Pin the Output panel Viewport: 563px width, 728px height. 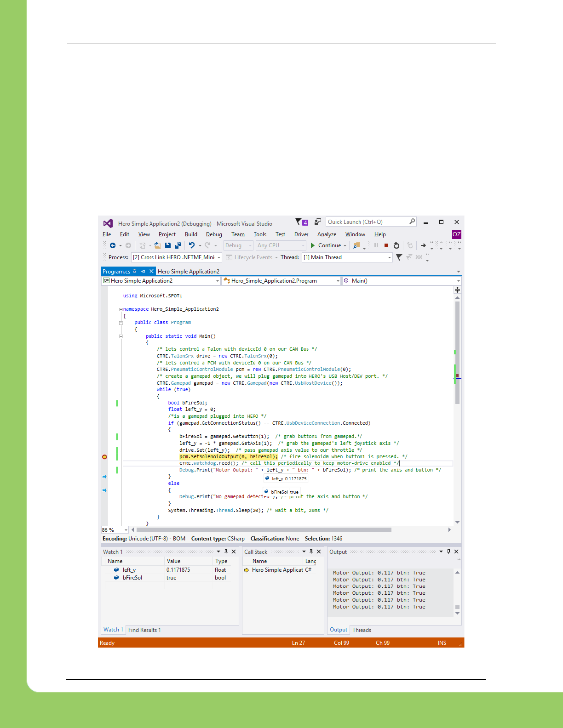[x=448, y=552]
